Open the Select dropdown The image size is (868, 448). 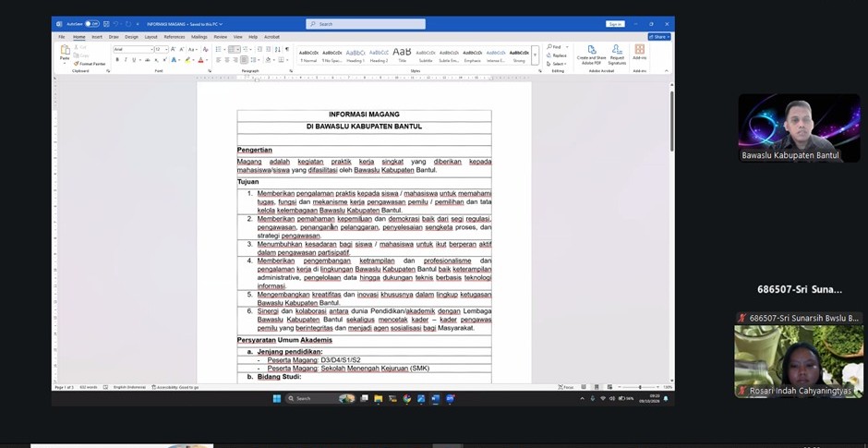coord(558,64)
